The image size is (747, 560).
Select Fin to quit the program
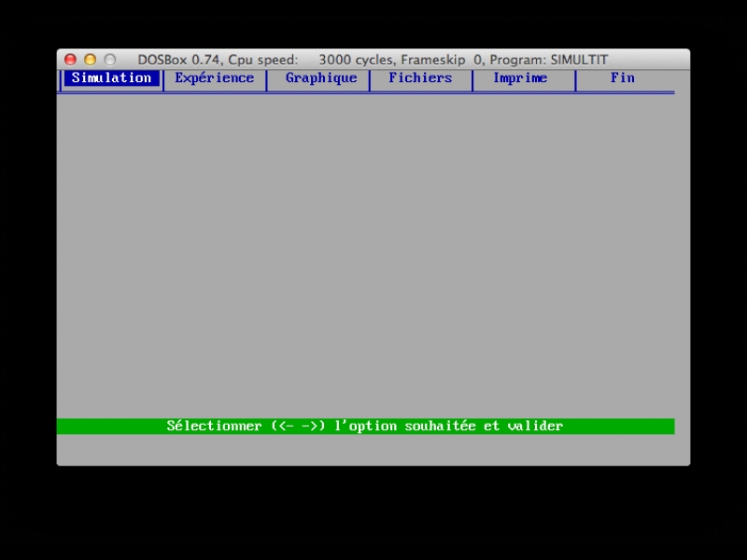pos(623,78)
